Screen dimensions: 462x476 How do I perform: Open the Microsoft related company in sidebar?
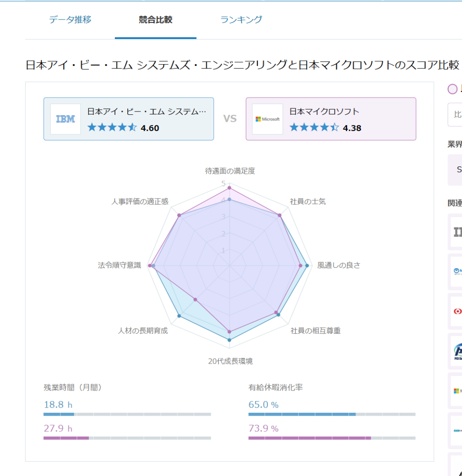pos(455,390)
